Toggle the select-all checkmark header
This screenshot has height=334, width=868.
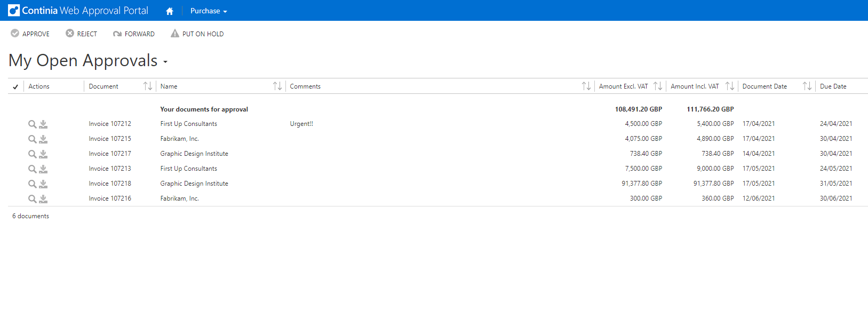point(15,86)
